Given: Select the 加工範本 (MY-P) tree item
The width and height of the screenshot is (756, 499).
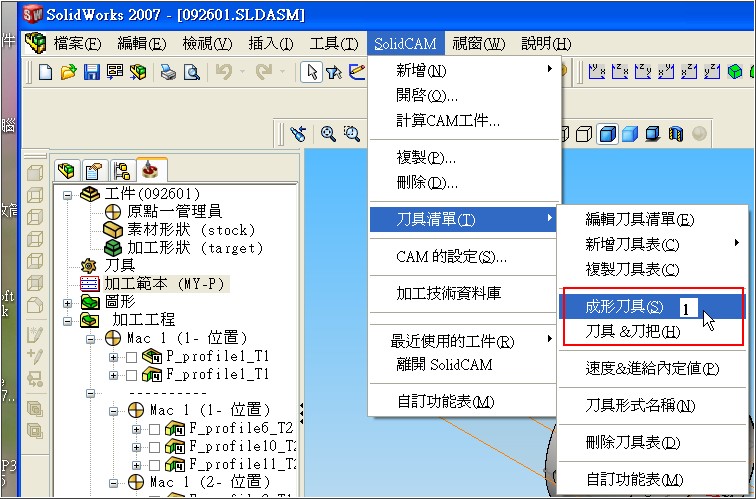Looking at the screenshot, I should 152,284.
